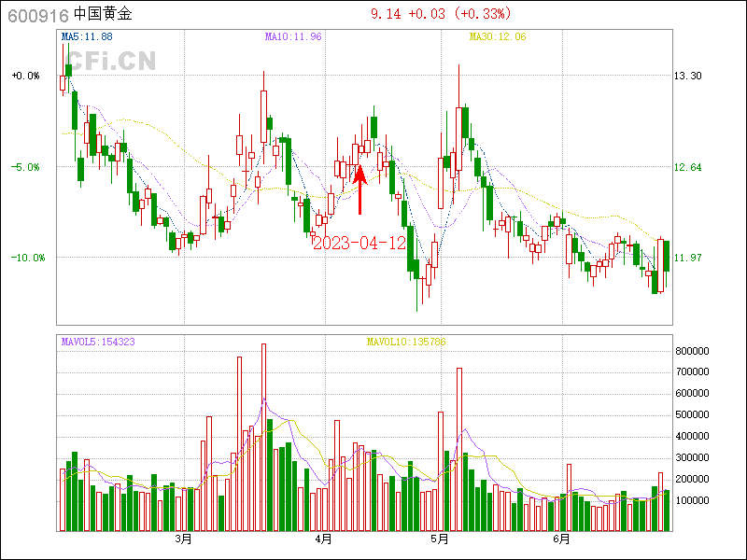
Task: Click the 12.64 price axis label
Action: (688, 168)
